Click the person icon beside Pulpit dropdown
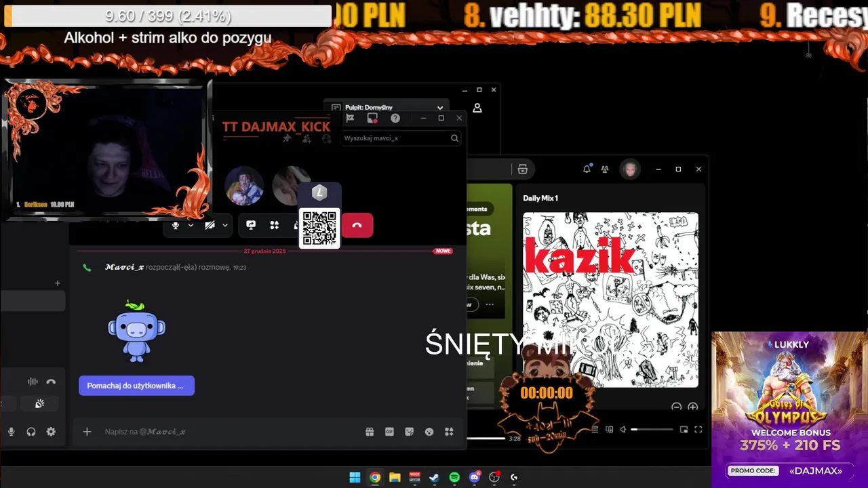The height and width of the screenshot is (488, 868). pyautogui.click(x=477, y=108)
